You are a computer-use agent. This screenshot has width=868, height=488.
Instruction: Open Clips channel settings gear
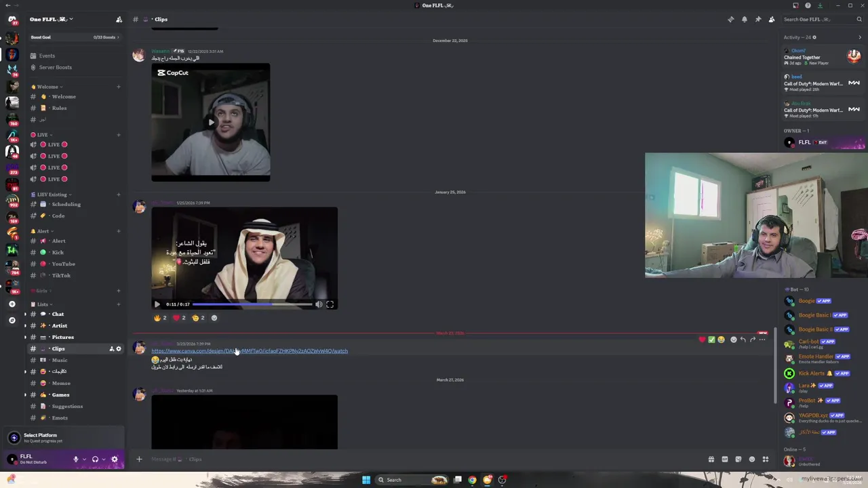(119, 348)
